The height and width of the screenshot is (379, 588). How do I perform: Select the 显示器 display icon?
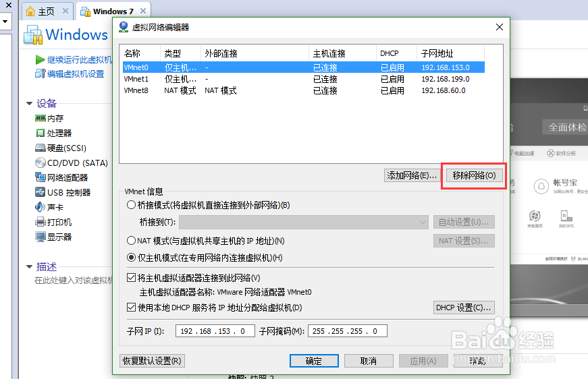click(40, 237)
